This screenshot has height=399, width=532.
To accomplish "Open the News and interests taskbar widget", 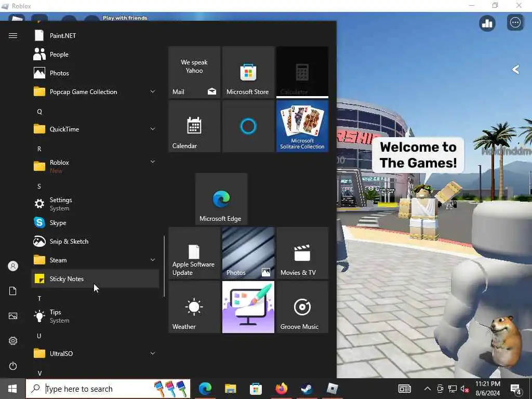I will pos(404,389).
